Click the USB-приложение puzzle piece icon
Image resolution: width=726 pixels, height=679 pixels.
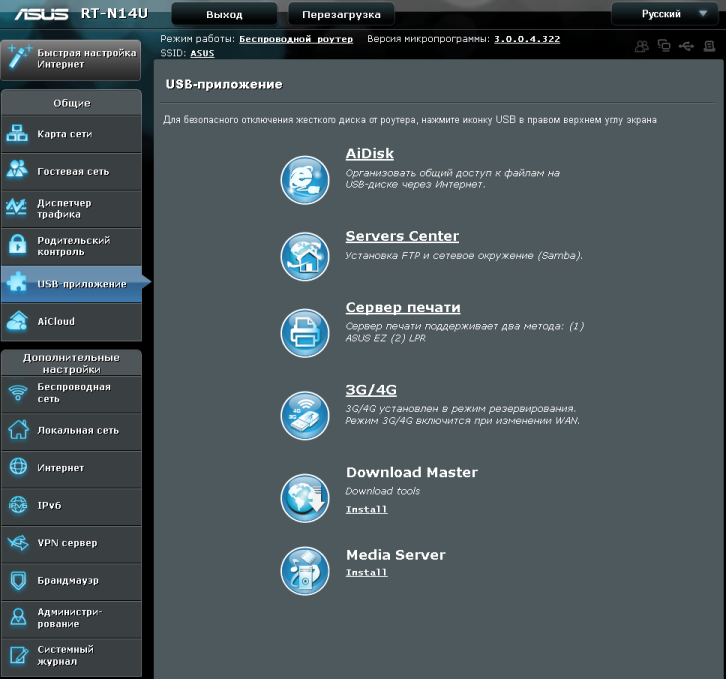pyautogui.click(x=17, y=282)
